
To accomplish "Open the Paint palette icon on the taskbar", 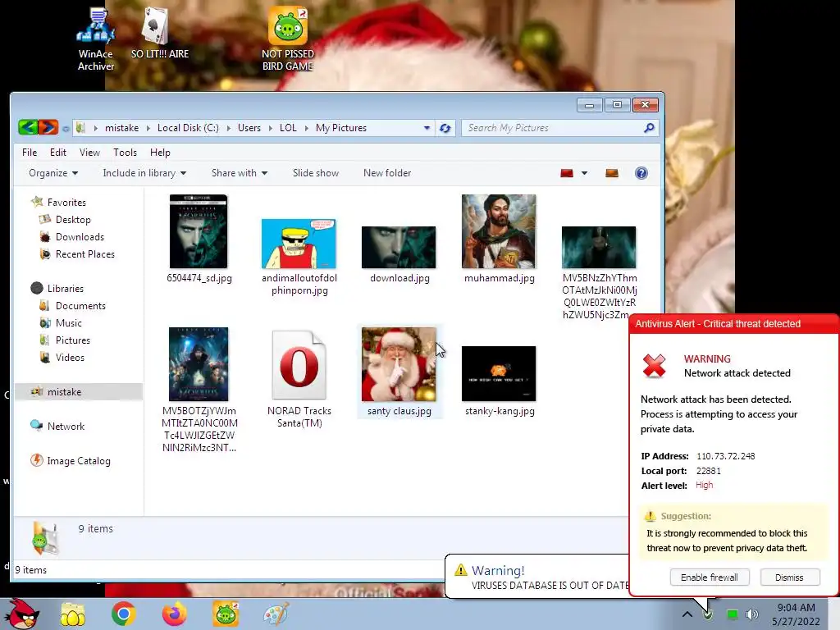I will (x=276, y=614).
